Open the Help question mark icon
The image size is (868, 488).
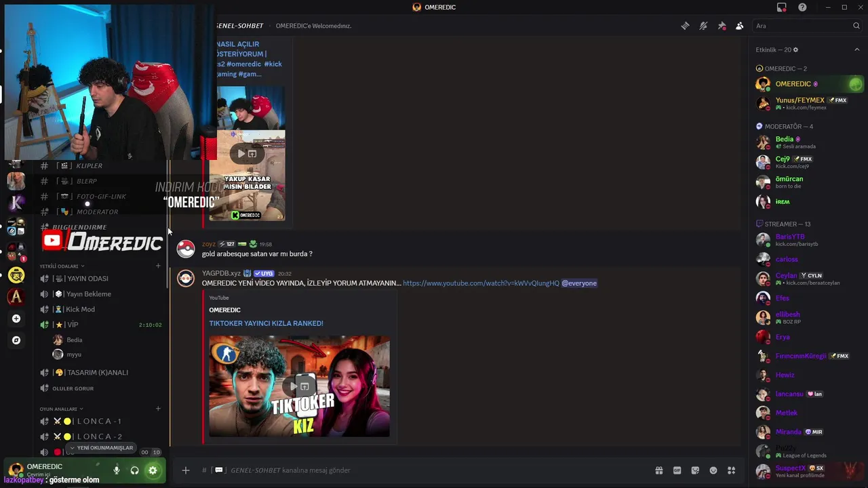tap(802, 7)
